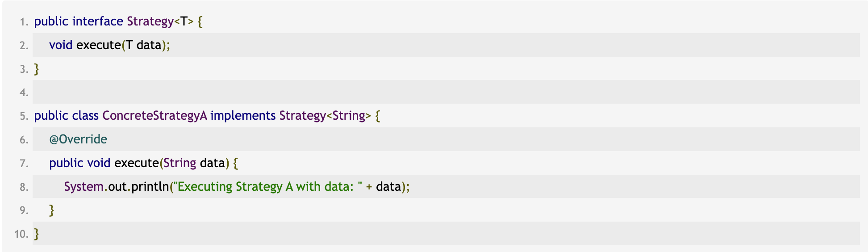This screenshot has width=868, height=252.
Task: Click the line number 10
Action: tap(21, 234)
